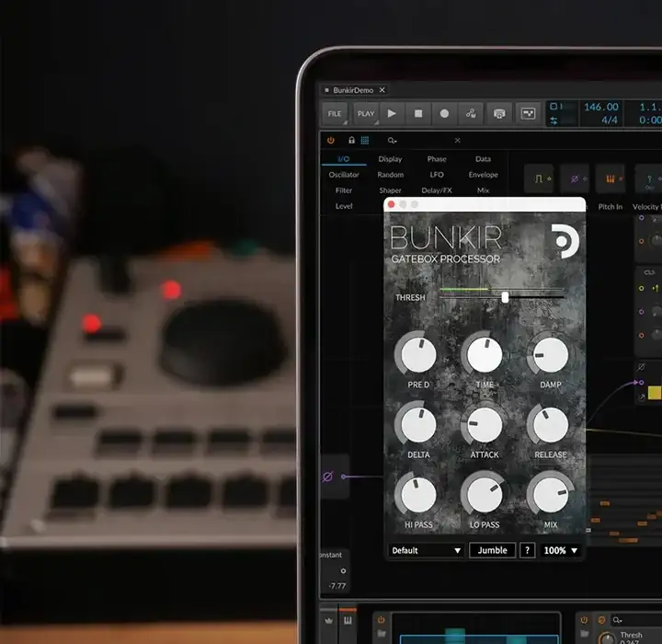The height and width of the screenshot is (644, 662).
Task: Click the folder icon of the first bottom device
Action: (x=381, y=634)
